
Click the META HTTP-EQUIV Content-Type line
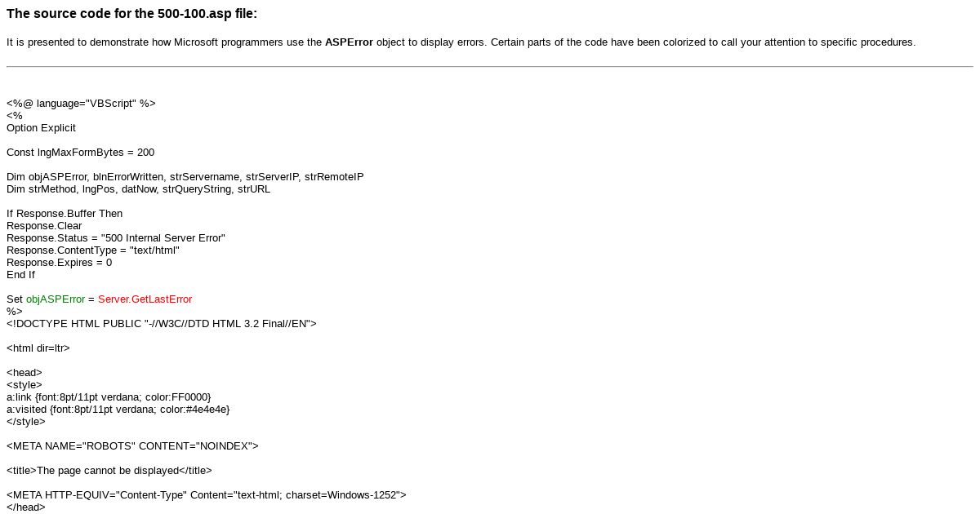pyautogui.click(x=207, y=495)
